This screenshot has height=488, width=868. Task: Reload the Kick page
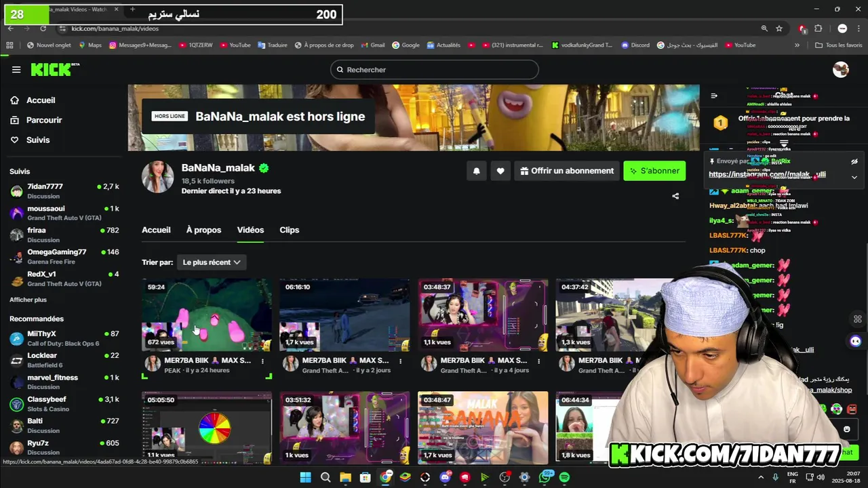coord(43,28)
